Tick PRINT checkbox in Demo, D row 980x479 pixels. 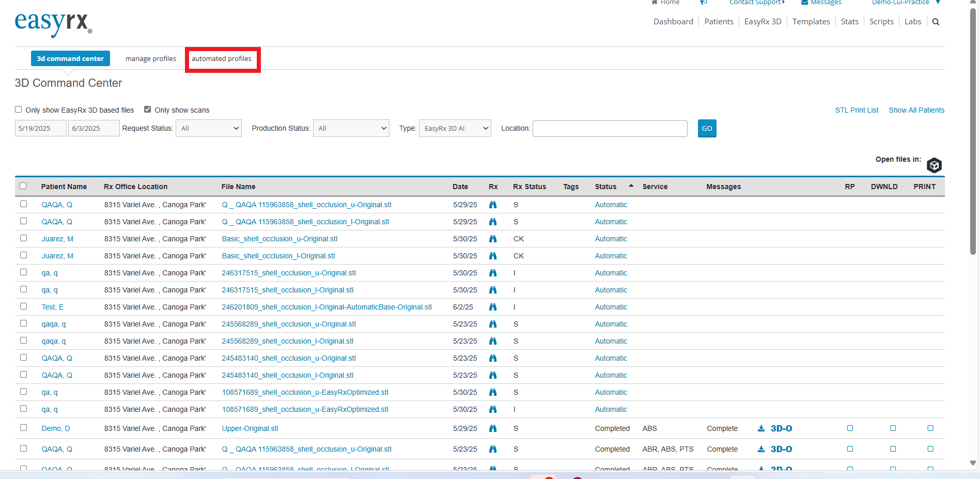pyautogui.click(x=930, y=428)
